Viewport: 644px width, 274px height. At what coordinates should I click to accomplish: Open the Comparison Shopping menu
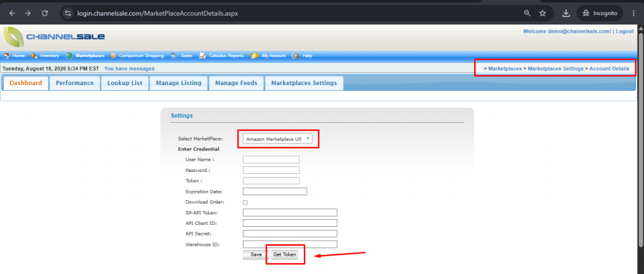(142, 55)
